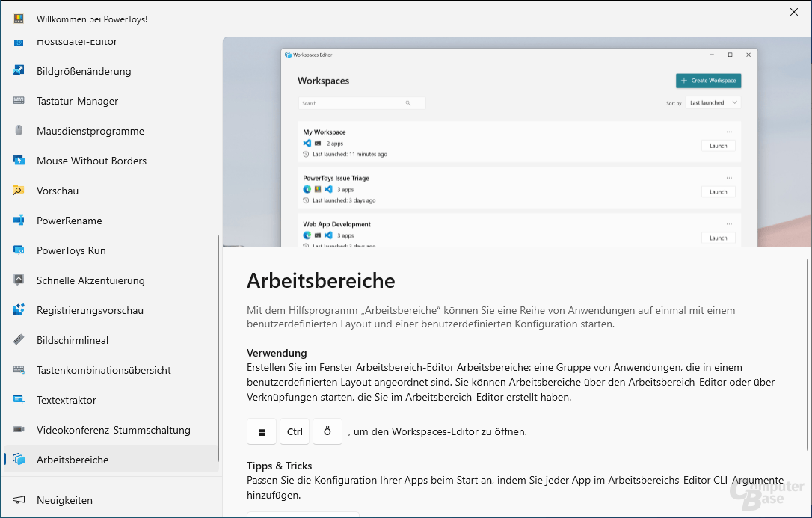This screenshot has height=518, width=812.
Task: Click the Windows key glyph in the shortcut display
Action: [x=261, y=431]
